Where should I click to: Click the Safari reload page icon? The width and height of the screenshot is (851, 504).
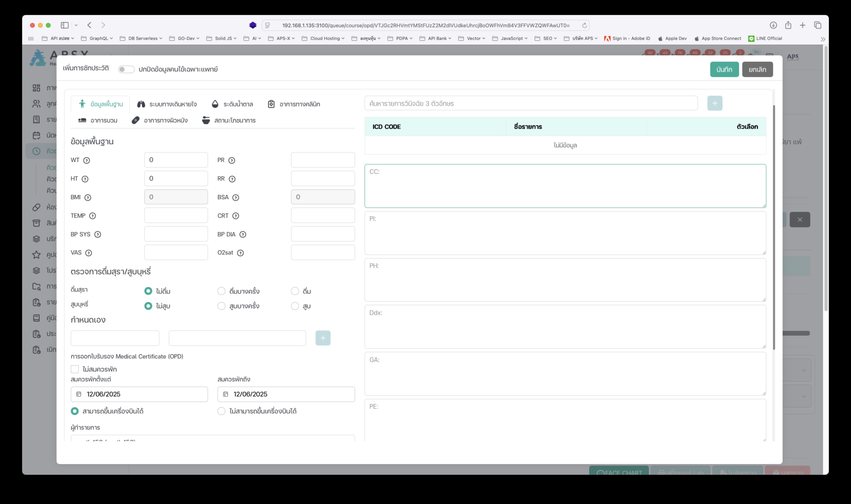click(x=584, y=25)
